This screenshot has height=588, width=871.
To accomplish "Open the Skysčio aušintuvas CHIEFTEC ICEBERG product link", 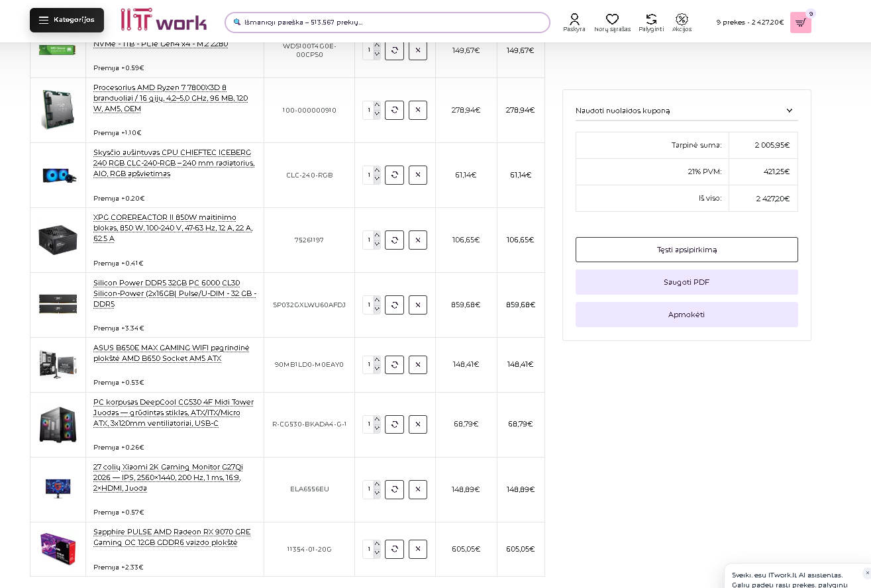I will pos(174,163).
